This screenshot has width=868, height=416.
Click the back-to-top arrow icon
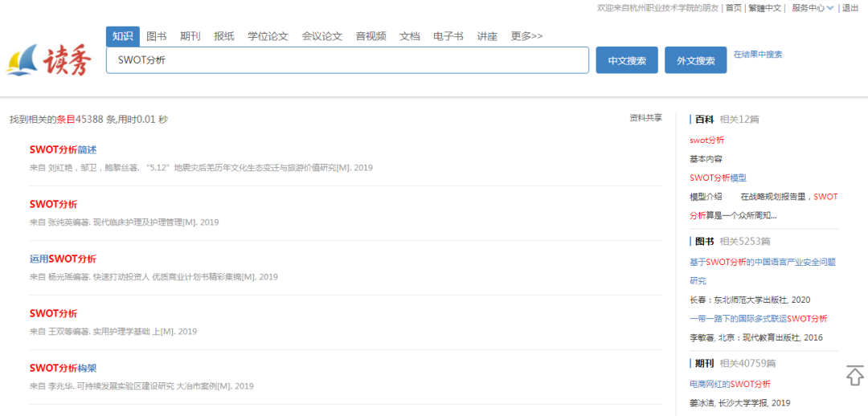coord(854,375)
